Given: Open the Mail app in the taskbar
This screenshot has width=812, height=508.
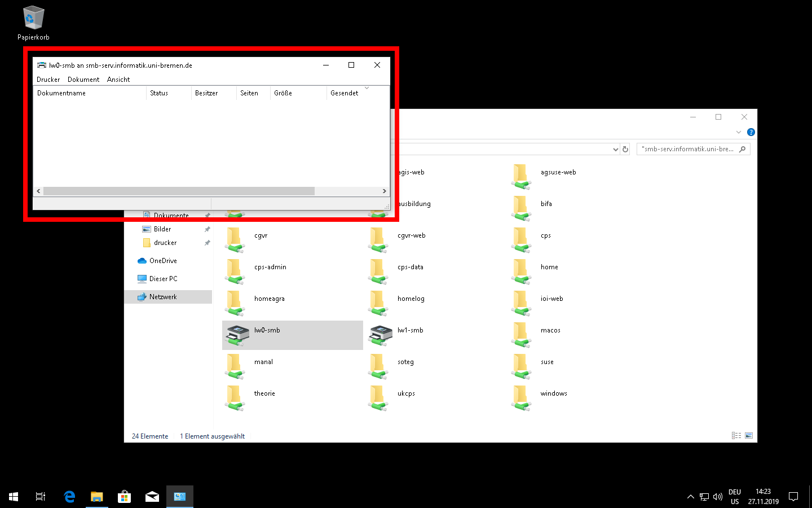Looking at the screenshot, I should [x=152, y=497].
